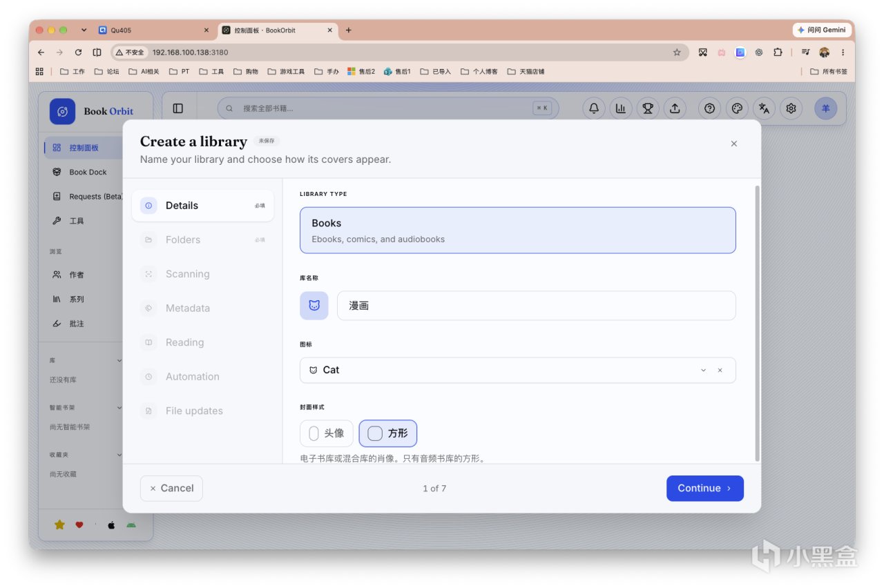The width and height of the screenshot is (884, 588).
Task: Collapse the 收藏夹 sidebar section
Action: click(x=119, y=455)
